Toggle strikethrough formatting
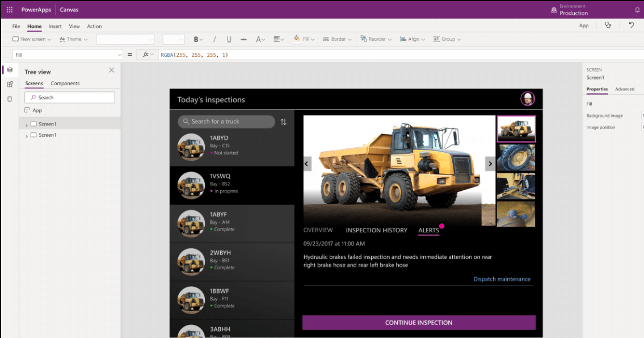644x338 pixels. [243, 39]
